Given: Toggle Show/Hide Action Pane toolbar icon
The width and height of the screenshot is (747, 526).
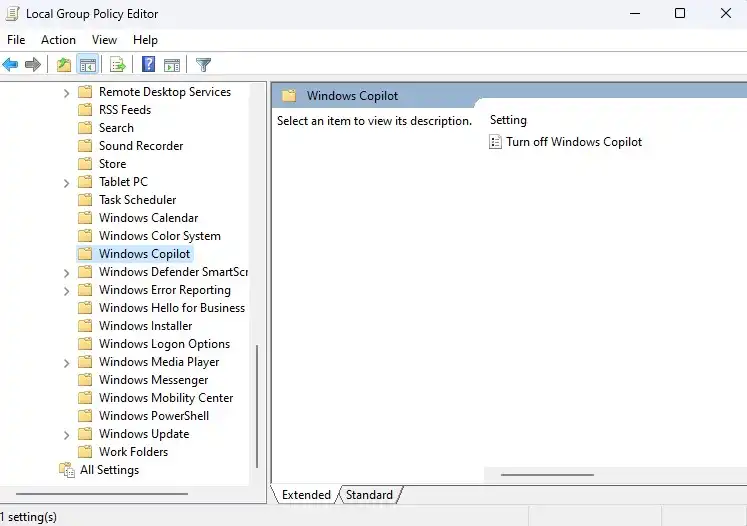Looking at the screenshot, I should (172, 65).
